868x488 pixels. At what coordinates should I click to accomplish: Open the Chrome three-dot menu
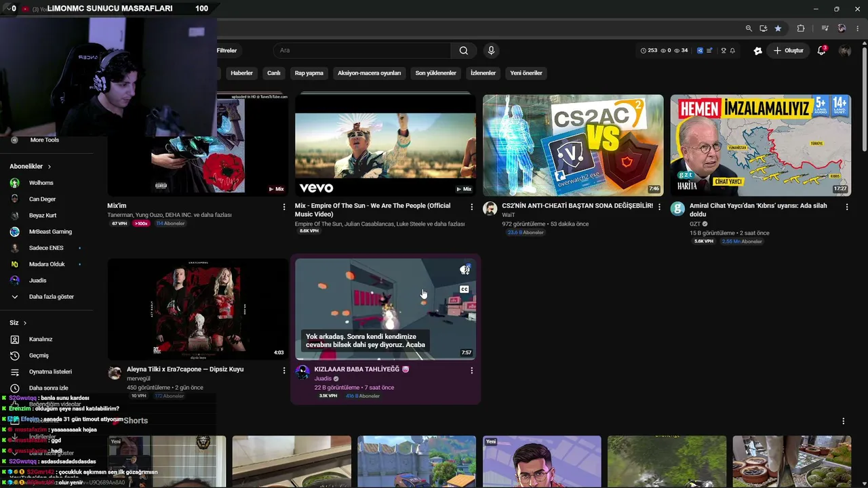click(858, 28)
